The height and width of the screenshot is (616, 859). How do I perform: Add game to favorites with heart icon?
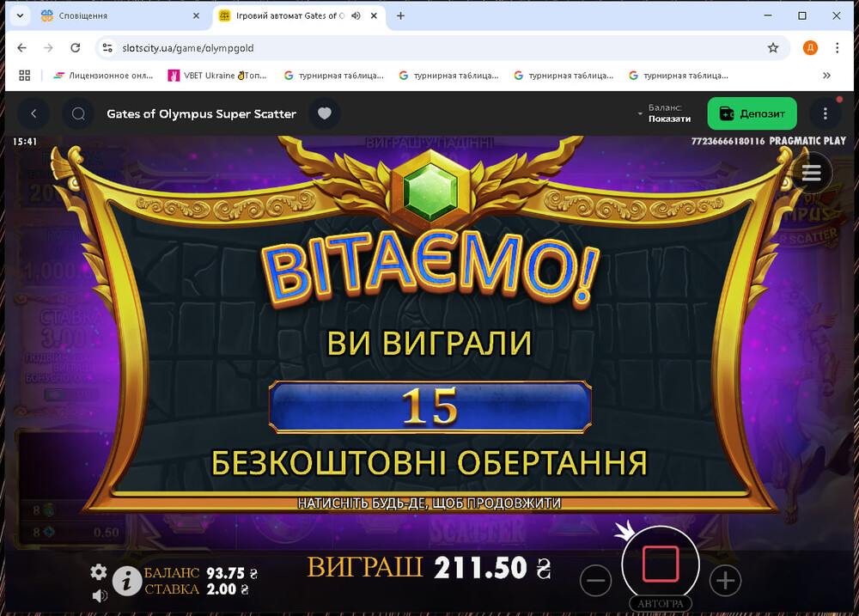325,113
